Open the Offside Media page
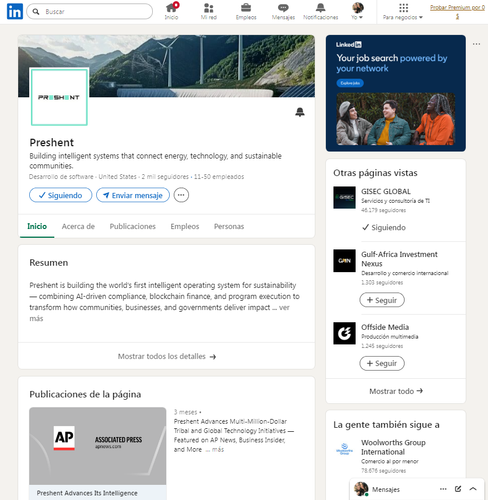The image size is (488, 500). click(385, 327)
